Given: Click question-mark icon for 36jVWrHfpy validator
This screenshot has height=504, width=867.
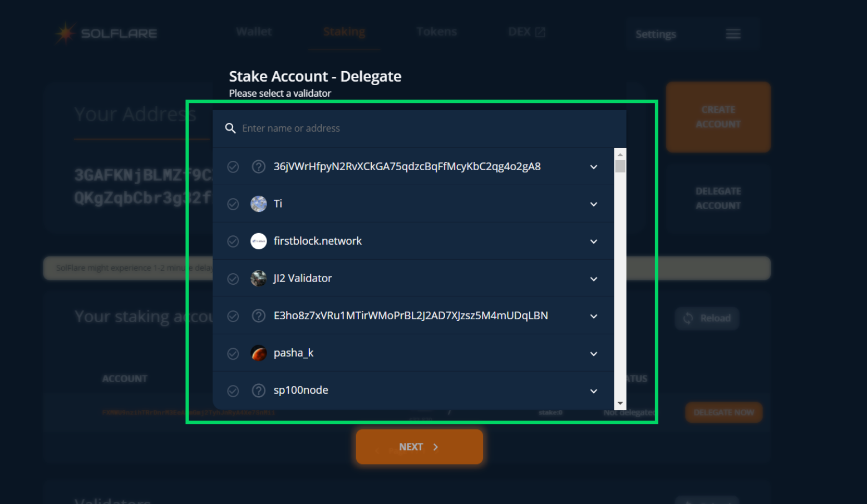Looking at the screenshot, I should point(259,166).
